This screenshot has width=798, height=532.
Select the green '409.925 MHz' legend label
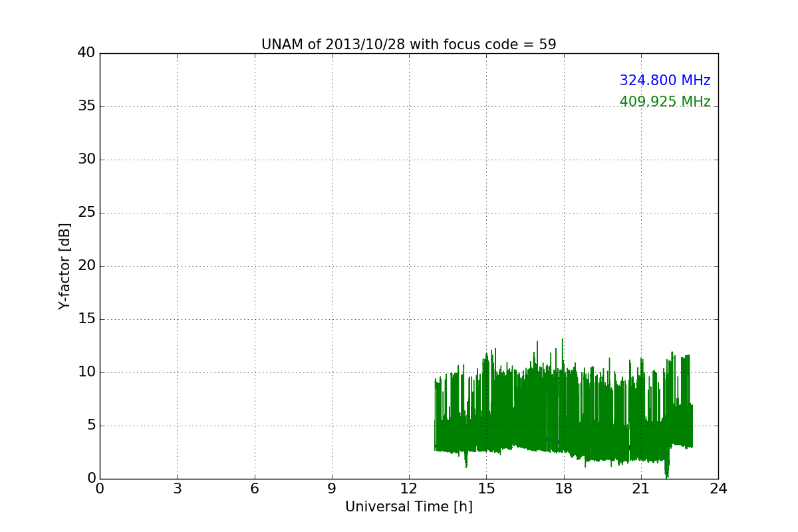665,102
